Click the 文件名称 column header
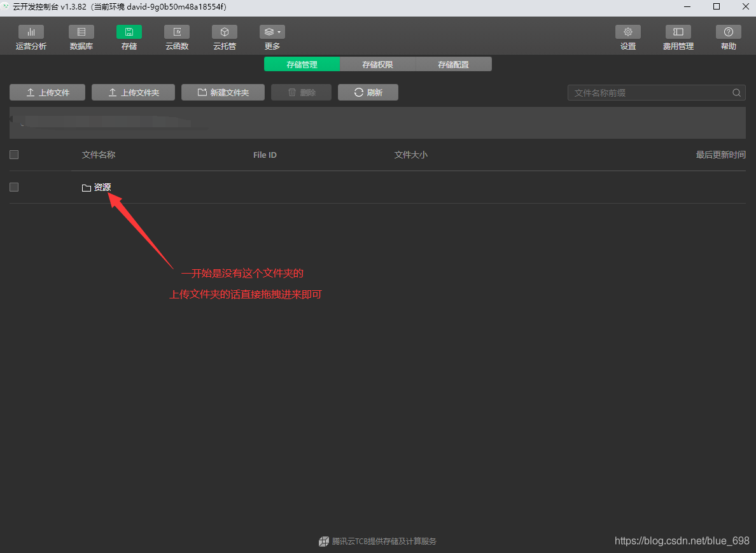Screen dimensions: 756x553 [99, 155]
